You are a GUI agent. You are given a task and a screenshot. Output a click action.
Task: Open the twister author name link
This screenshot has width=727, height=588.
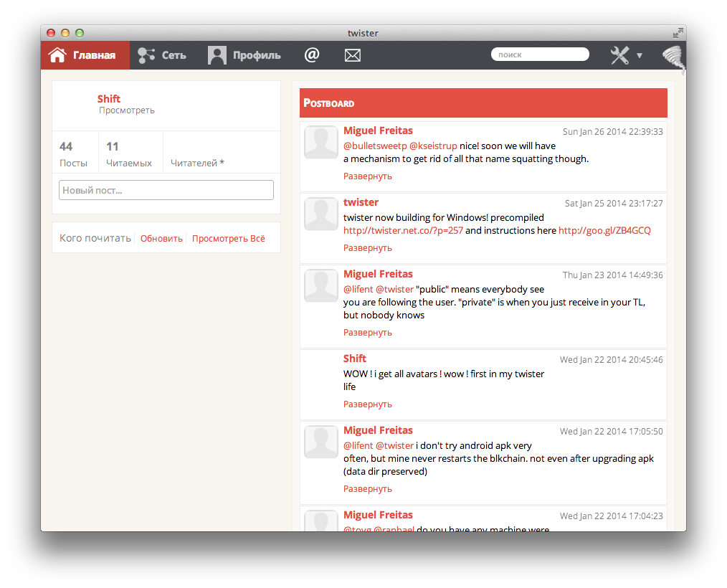361,203
